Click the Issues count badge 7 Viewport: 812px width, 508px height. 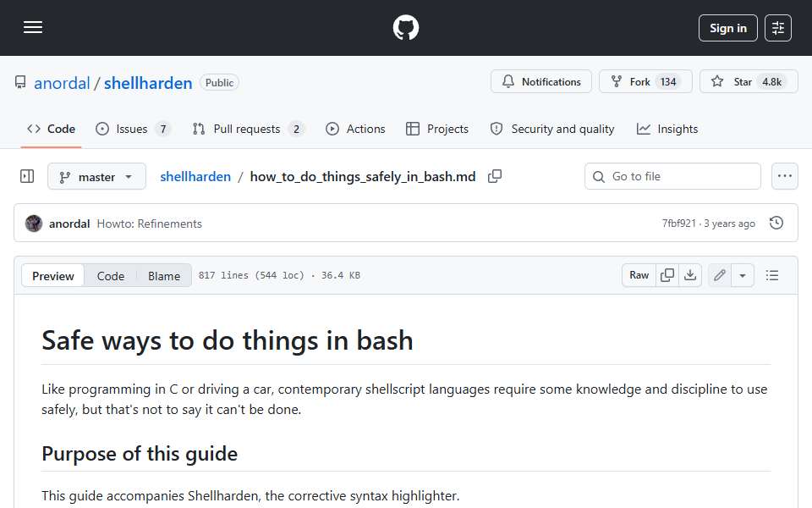coord(162,129)
